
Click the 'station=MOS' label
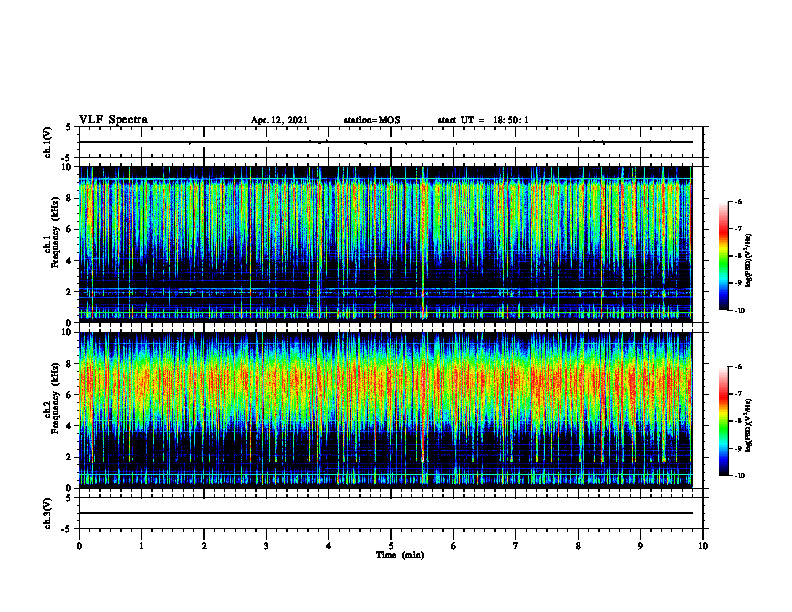coord(372,120)
